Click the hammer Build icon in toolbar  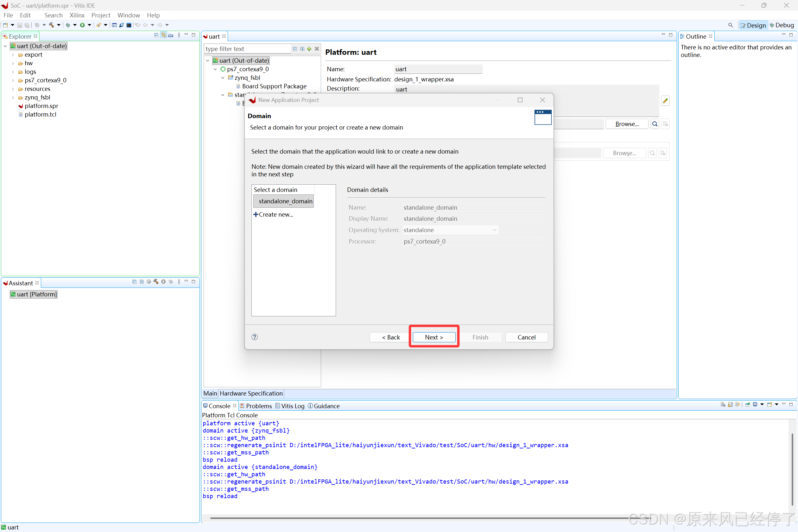pyautogui.click(x=52, y=25)
